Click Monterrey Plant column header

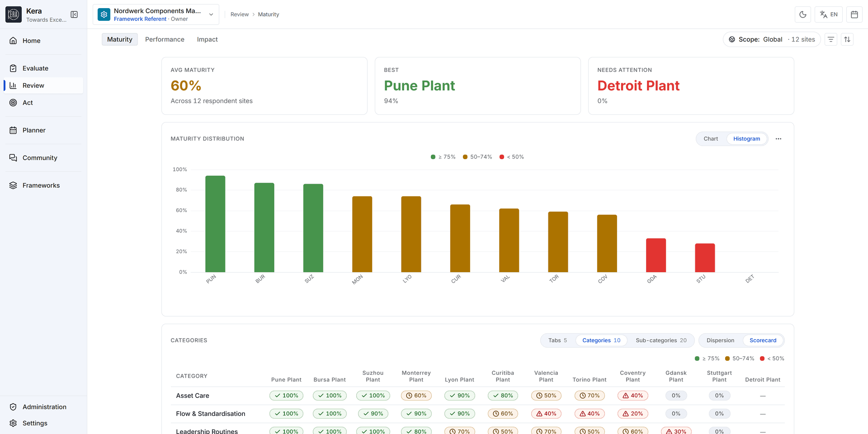pos(416,376)
